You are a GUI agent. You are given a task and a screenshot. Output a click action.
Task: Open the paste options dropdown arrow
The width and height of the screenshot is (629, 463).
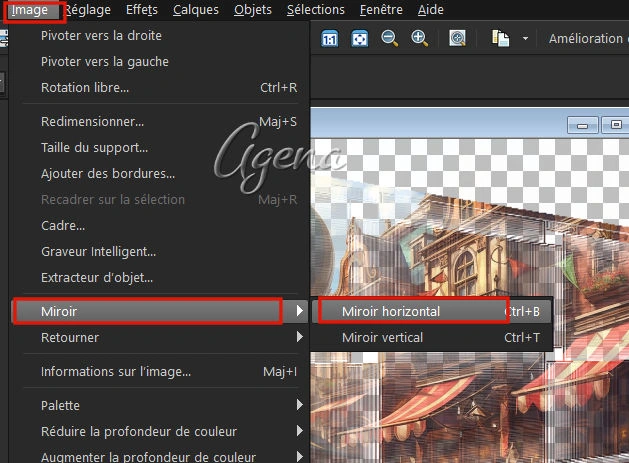[525, 39]
